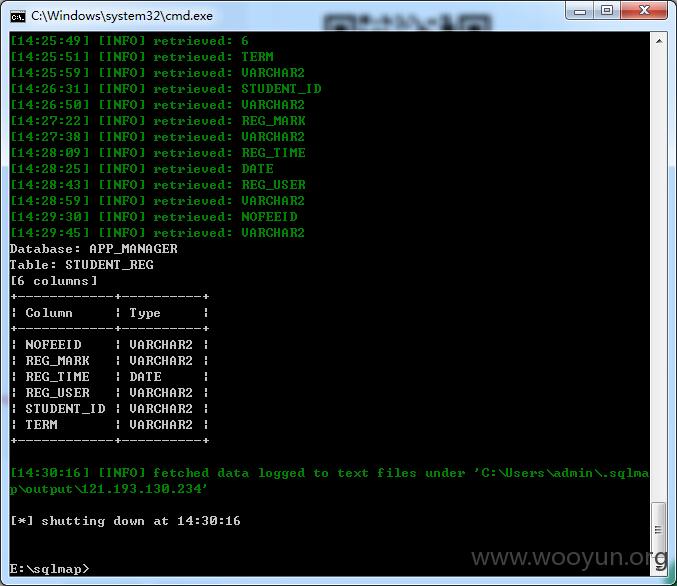Click the scrollbar up arrow

pos(659,41)
